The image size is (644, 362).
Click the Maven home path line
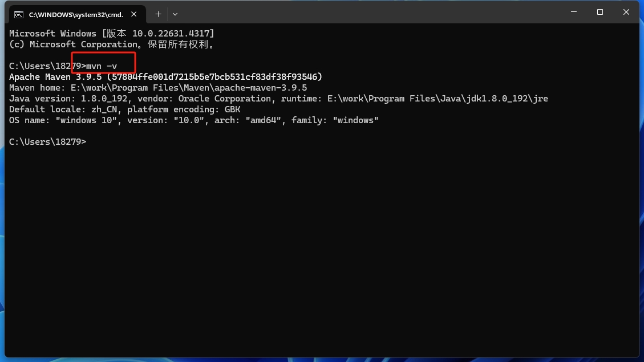click(158, 88)
